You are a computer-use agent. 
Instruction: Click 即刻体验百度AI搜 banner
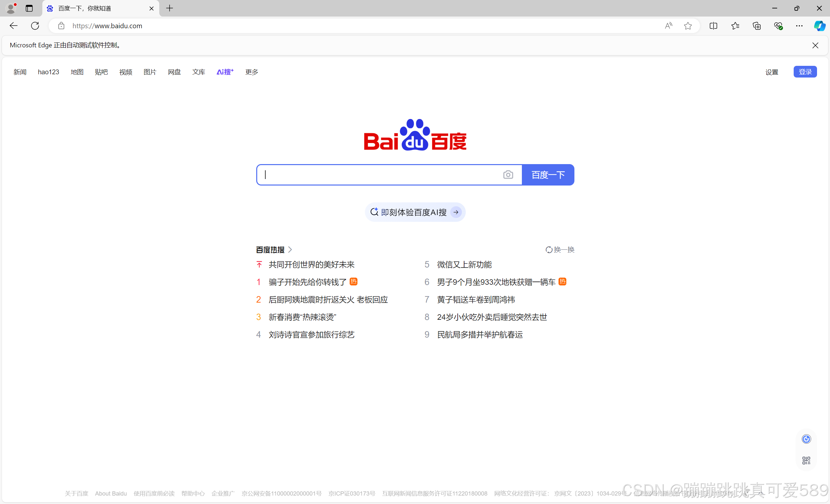click(415, 212)
